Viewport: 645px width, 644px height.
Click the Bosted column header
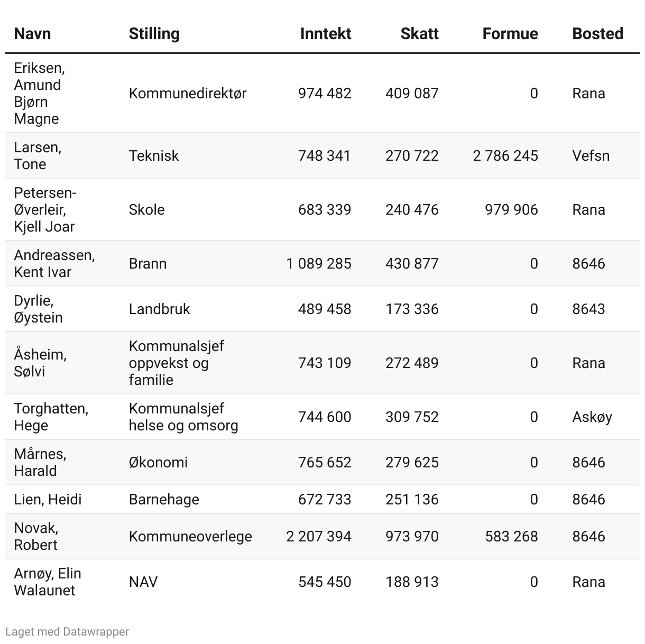pyautogui.click(x=597, y=34)
